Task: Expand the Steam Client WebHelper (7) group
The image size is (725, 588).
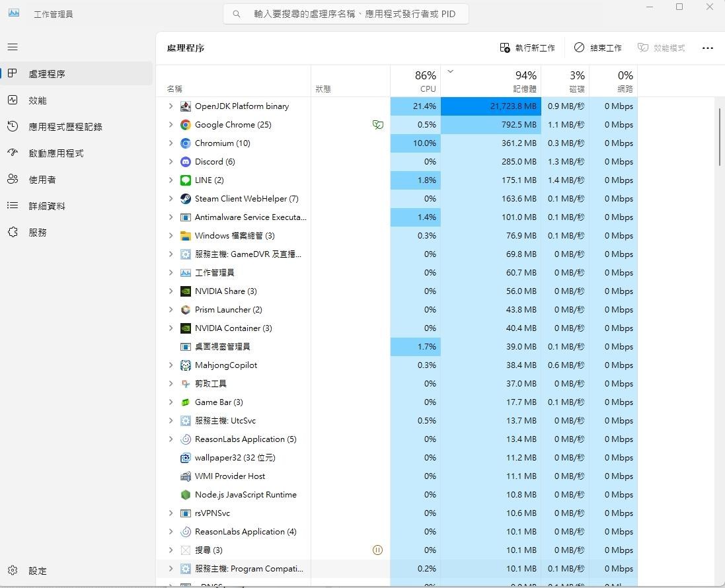Action: (x=171, y=199)
